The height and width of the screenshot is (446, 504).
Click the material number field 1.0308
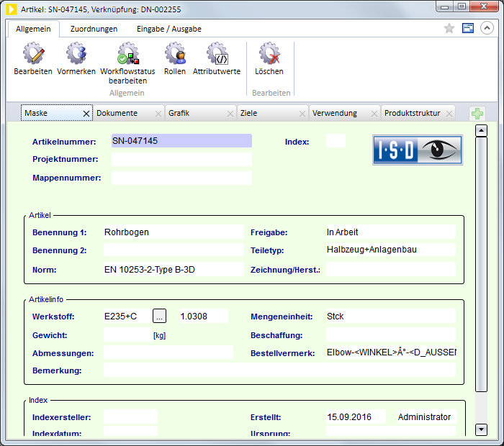(204, 316)
